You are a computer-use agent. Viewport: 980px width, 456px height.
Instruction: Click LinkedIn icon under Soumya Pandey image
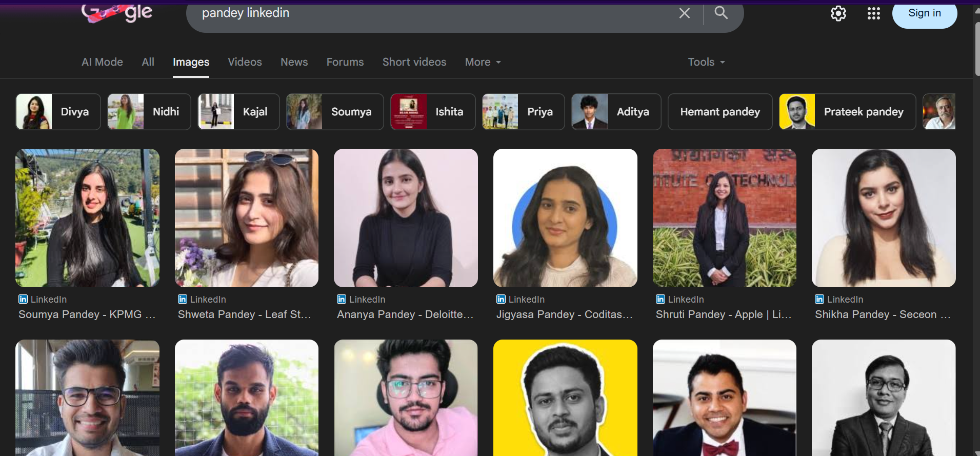[23, 299]
